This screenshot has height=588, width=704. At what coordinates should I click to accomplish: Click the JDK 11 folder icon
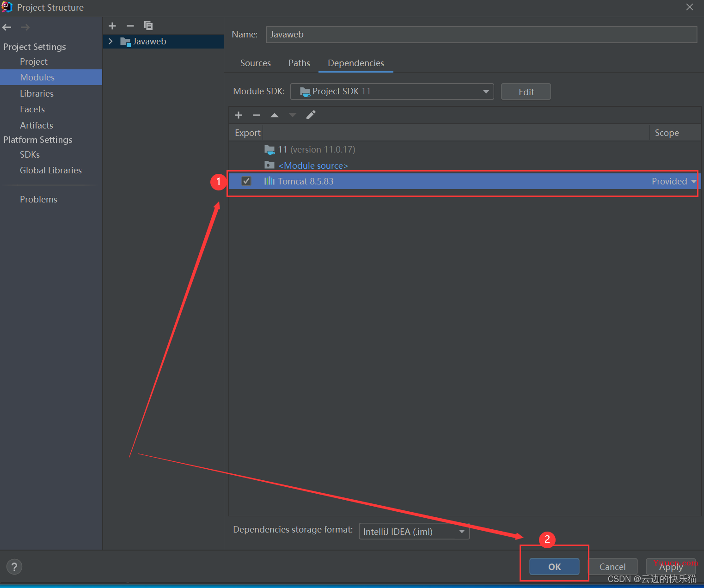(269, 149)
